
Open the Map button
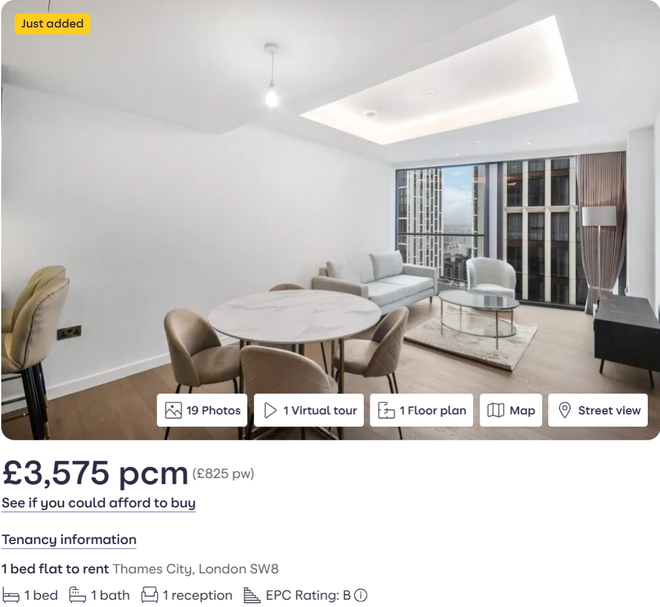(x=511, y=410)
